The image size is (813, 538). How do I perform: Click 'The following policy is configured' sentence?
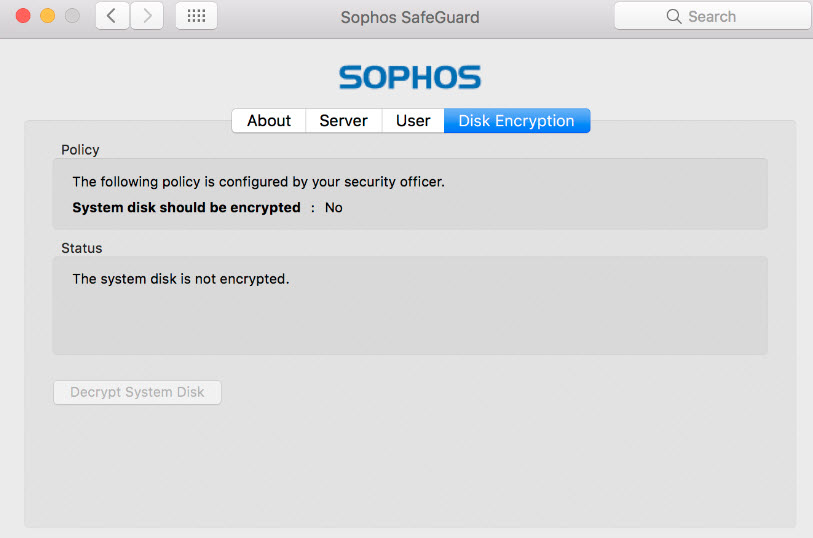pyautogui.click(x=258, y=182)
